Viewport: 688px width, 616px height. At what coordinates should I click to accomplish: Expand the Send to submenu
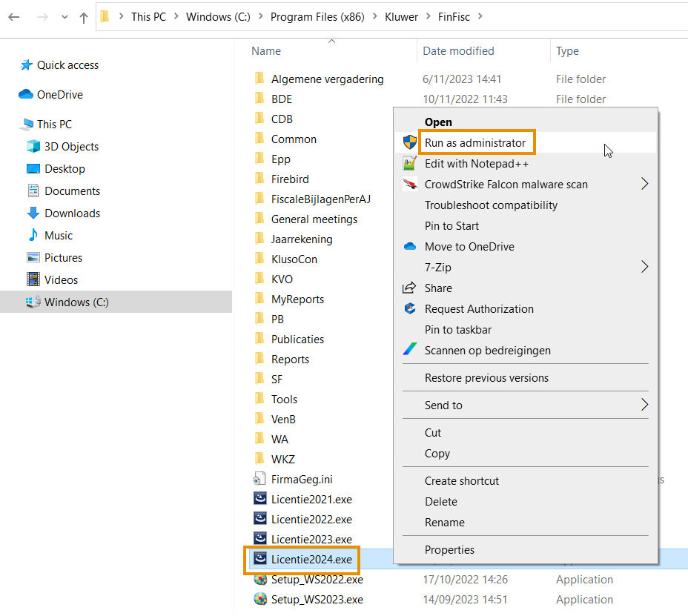pos(644,405)
